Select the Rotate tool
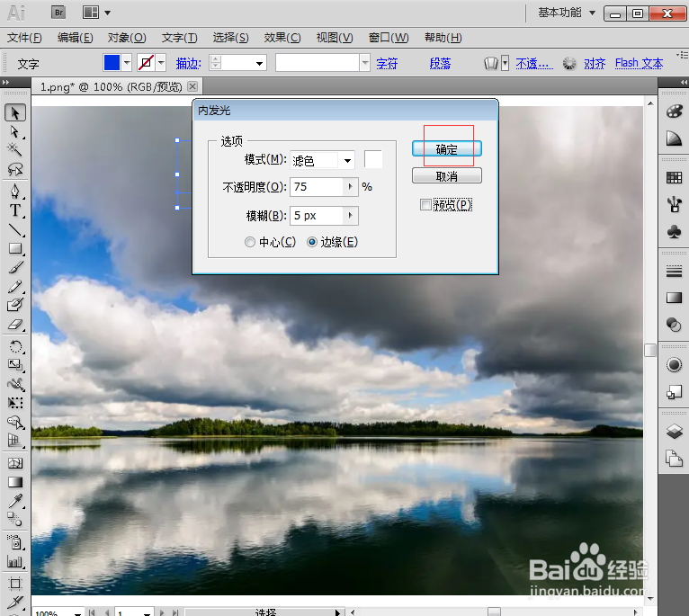 (x=15, y=346)
